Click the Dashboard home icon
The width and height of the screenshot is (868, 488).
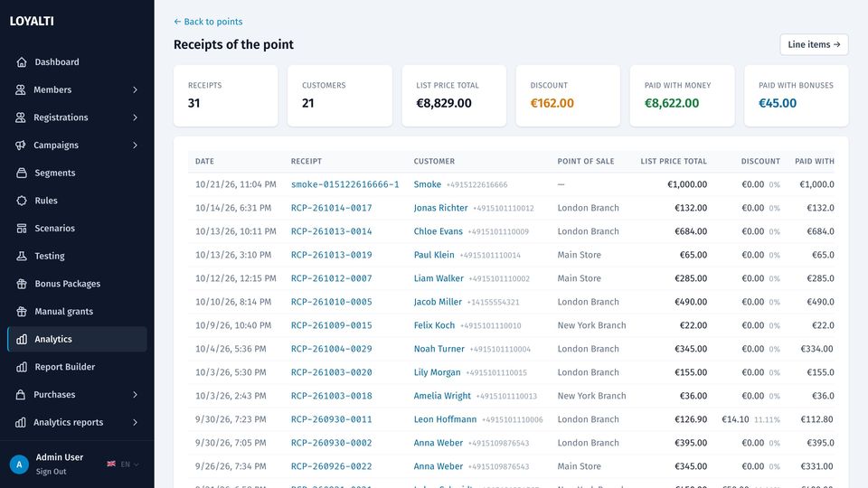coord(22,62)
